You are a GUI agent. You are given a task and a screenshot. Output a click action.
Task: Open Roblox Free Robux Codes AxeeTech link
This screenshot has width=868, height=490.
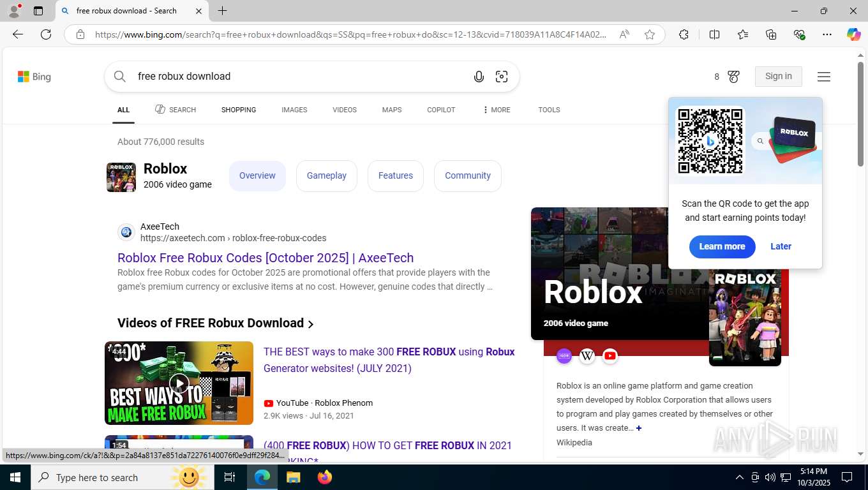click(266, 258)
